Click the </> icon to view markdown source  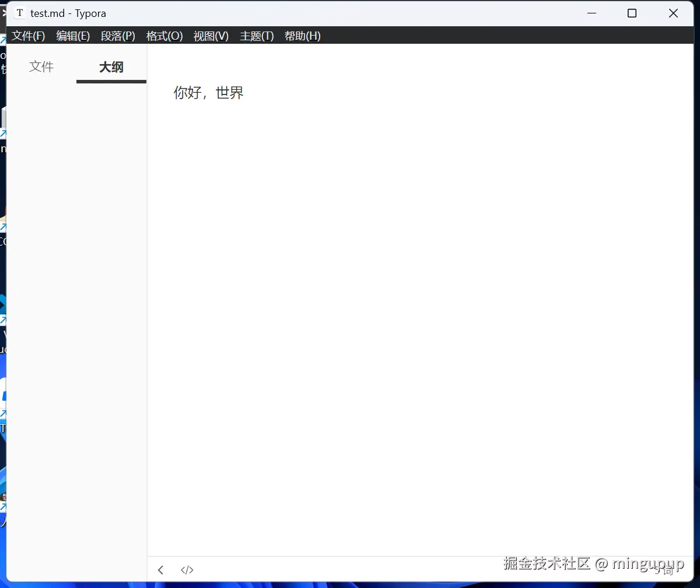[187, 570]
